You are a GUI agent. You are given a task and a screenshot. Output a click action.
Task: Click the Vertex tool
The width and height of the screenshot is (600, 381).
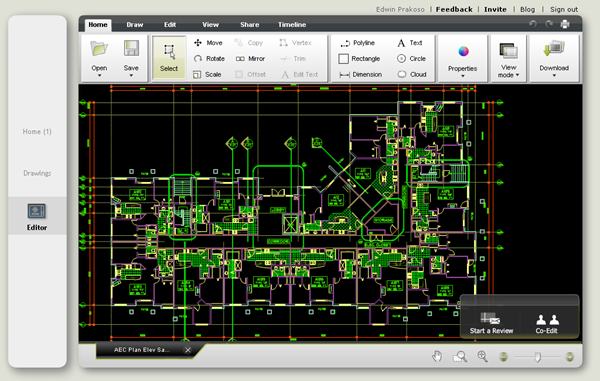pyautogui.click(x=295, y=43)
